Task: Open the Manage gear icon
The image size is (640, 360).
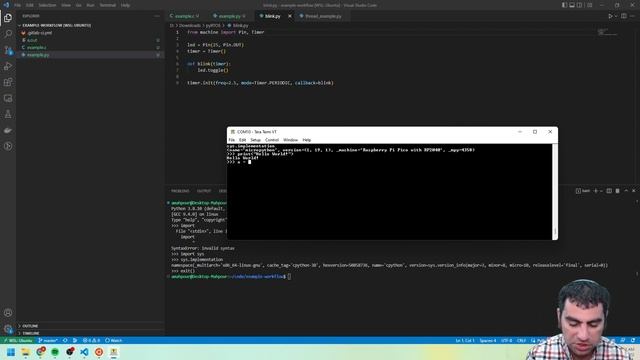Action: coord(8,329)
